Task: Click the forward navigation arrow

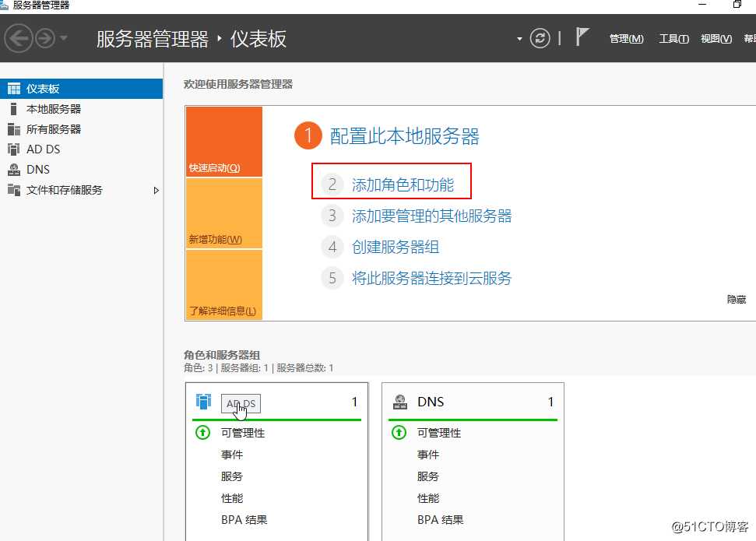Action: pyautogui.click(x=45, y=38)
